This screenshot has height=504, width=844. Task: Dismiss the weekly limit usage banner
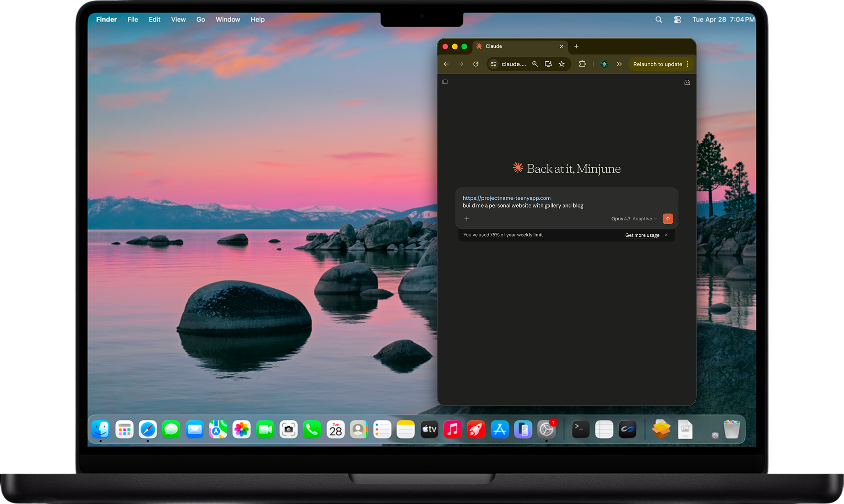pos(666,235)
